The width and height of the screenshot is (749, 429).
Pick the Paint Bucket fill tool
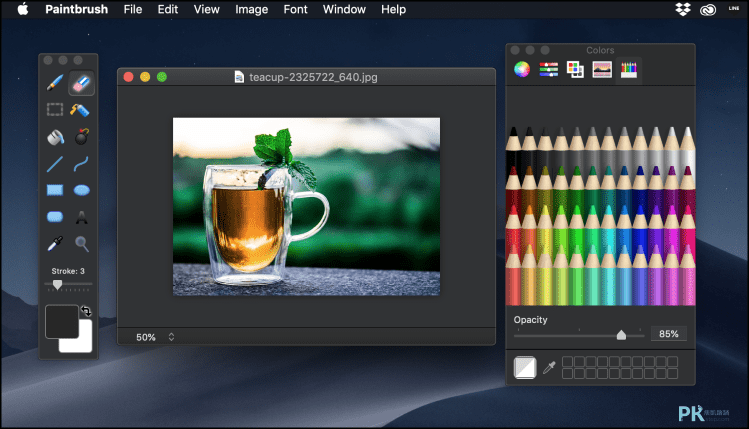point(55,138)
